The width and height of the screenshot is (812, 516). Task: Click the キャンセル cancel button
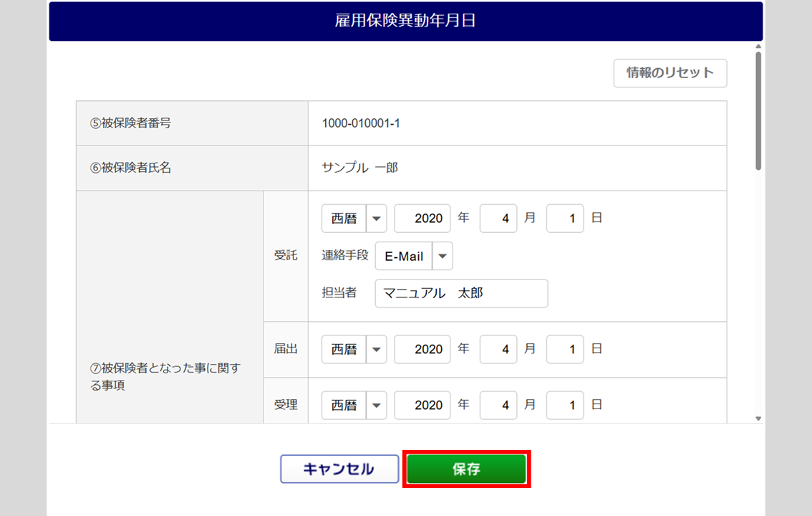pos(339,469)
